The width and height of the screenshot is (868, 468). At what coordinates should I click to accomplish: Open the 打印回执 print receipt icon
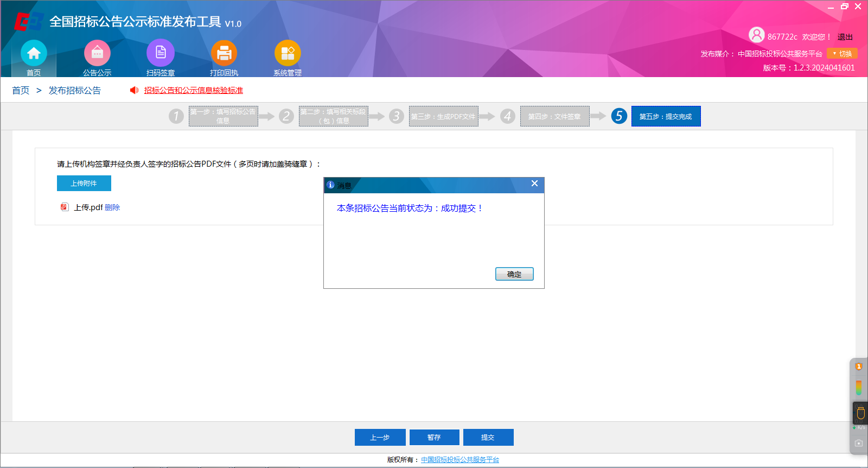click(x=224, y=53)
